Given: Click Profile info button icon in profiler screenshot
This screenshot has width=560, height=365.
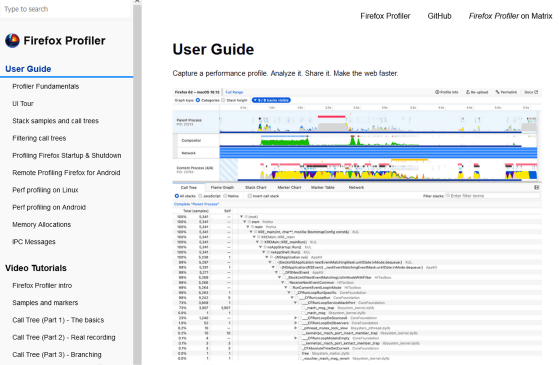Looking at the screenshot, I should click(x=437, y=92).
